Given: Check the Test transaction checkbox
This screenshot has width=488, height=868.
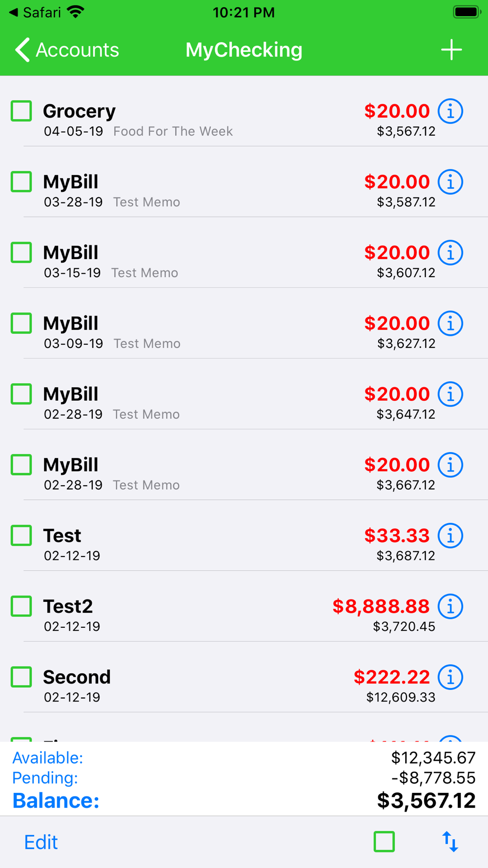Looking at the screenshot, I should pos(21,536).
